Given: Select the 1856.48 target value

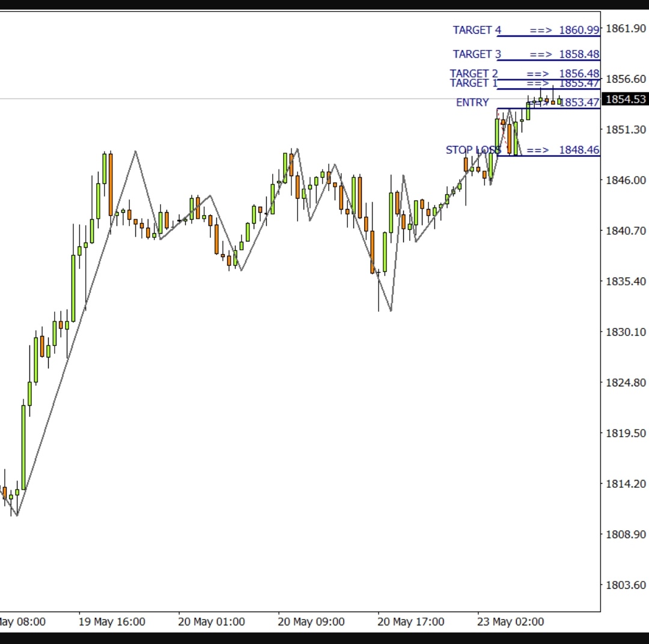Looking at the screenshot, I should coord(579,73).
